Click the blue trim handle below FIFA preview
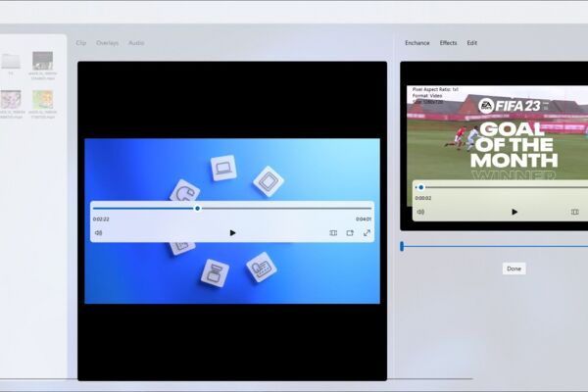The width and height of the screenshot is (588, 392). [x=402, y=246]
